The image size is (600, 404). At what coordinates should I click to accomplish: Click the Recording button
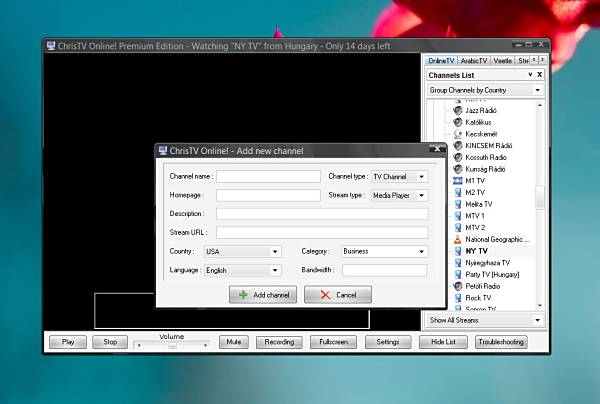[279, 342]
